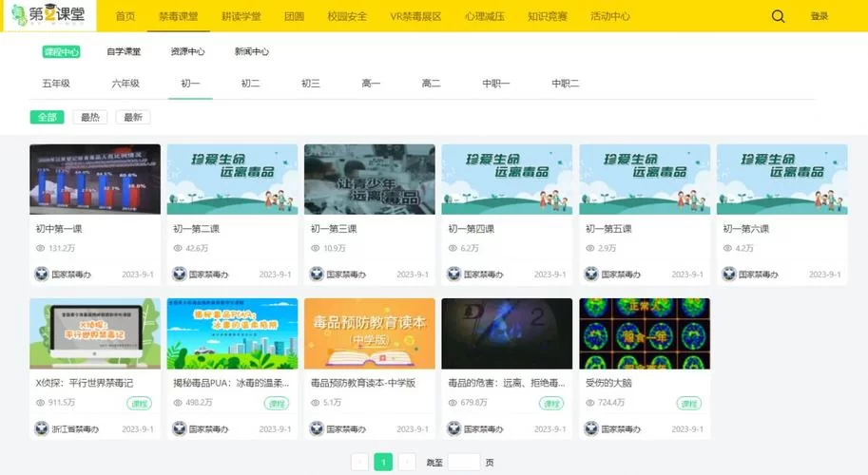Click 国家禁毒办 avatar under 初中第一课
Viewport: 868px width, 475px height.
point(42,274)
